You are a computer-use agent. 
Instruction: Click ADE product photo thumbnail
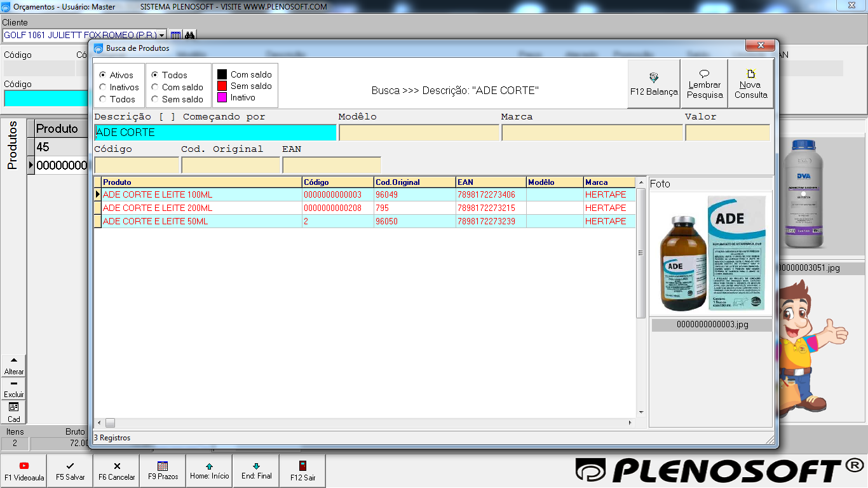711,254
